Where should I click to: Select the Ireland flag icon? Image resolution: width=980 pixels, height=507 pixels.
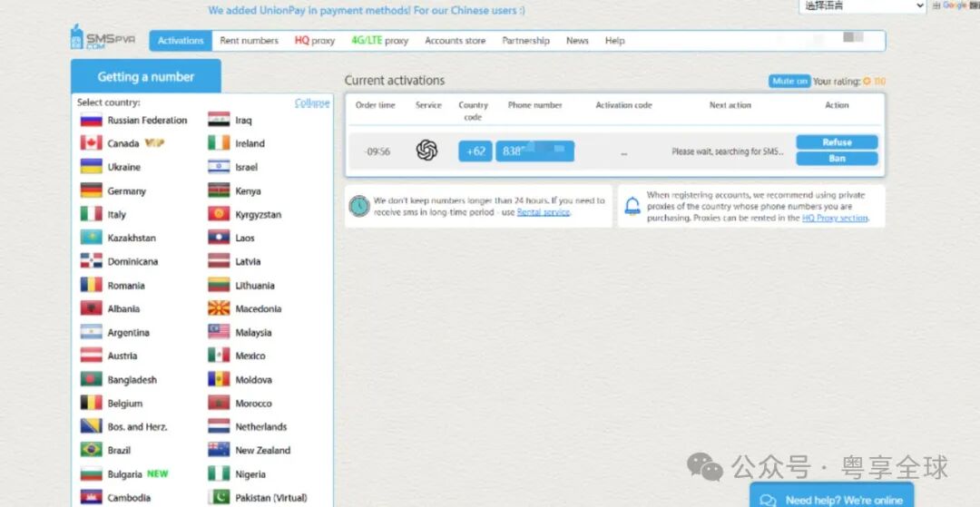pos(219,143)
